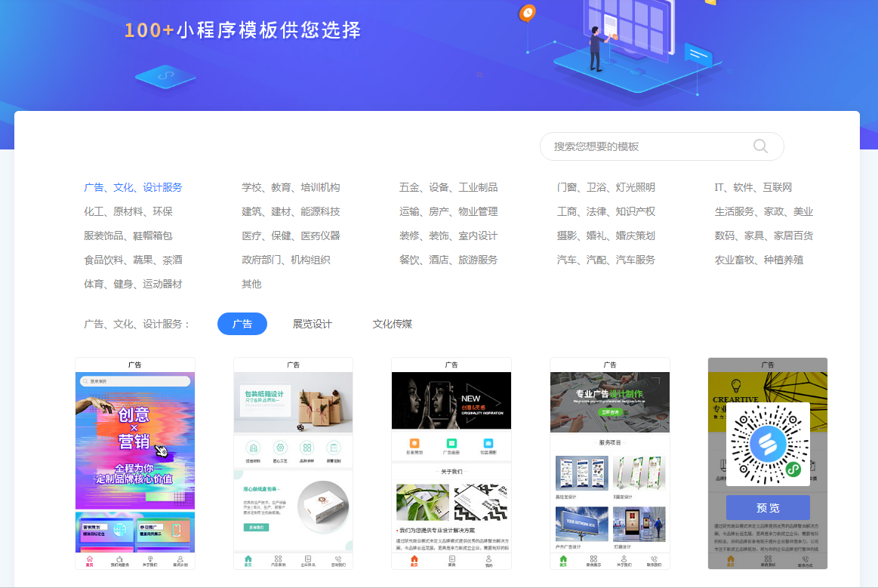The height and width of the screenshot is (588, 878).
Task: Select the 五金、设备、工业制品 category
Action: (x=448, y=187)
